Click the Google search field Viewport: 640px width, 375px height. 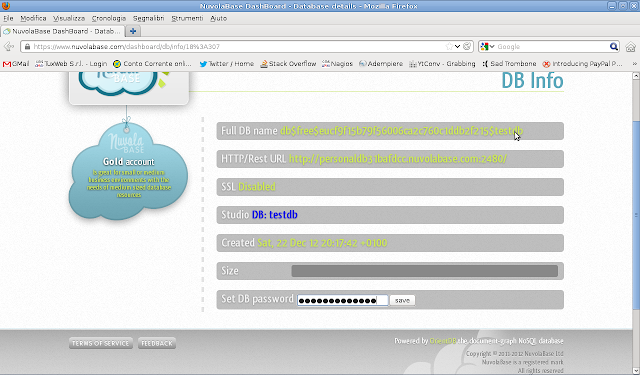click(551, 47)
